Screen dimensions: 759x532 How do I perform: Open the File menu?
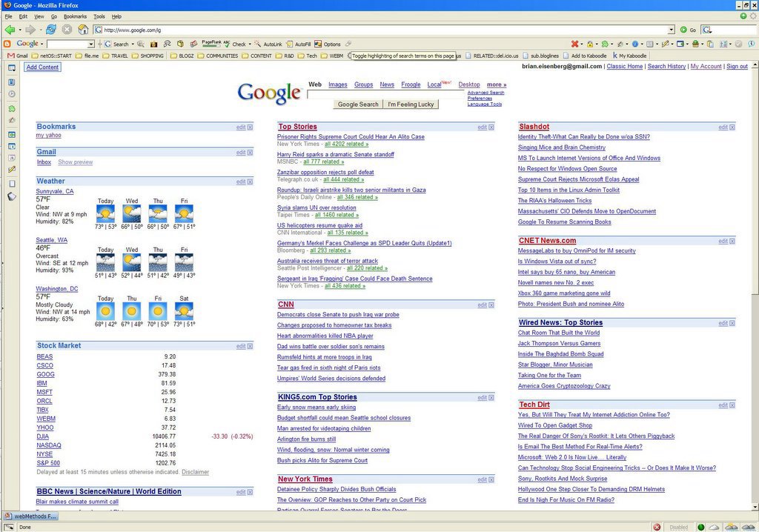tap(9, 16)
